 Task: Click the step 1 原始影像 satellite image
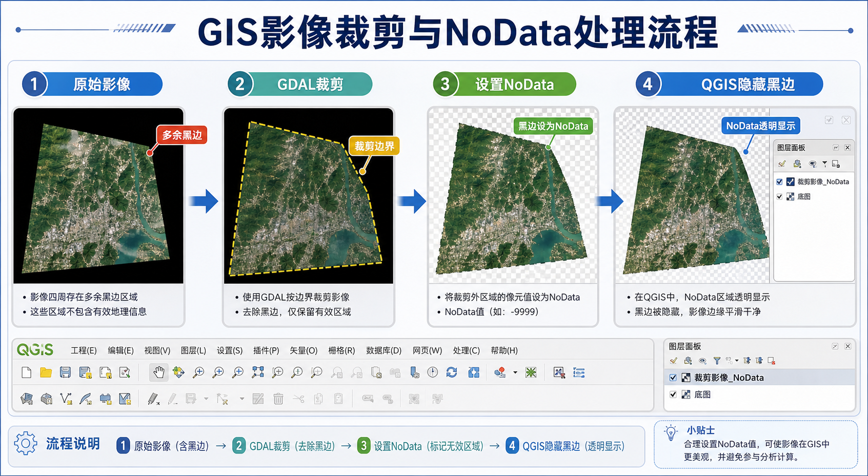coord(98,195)
